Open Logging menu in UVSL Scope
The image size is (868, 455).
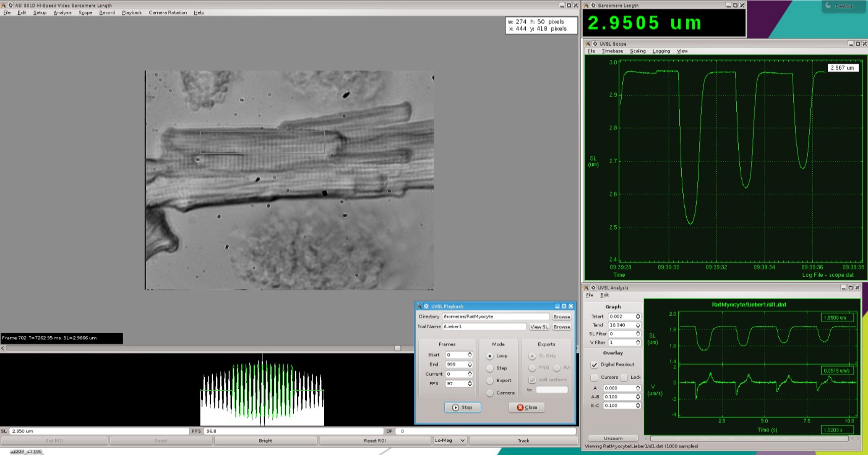coord(661,51)
